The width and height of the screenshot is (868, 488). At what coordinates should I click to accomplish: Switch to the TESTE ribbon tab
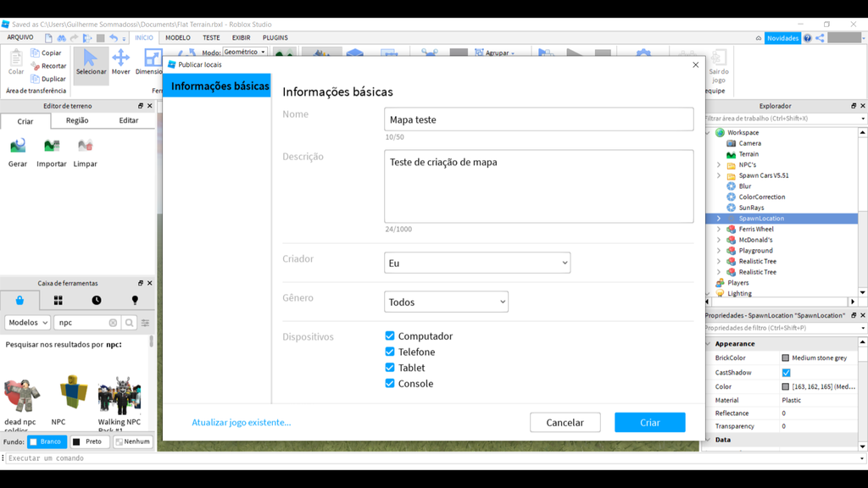[x=211, y=37]
